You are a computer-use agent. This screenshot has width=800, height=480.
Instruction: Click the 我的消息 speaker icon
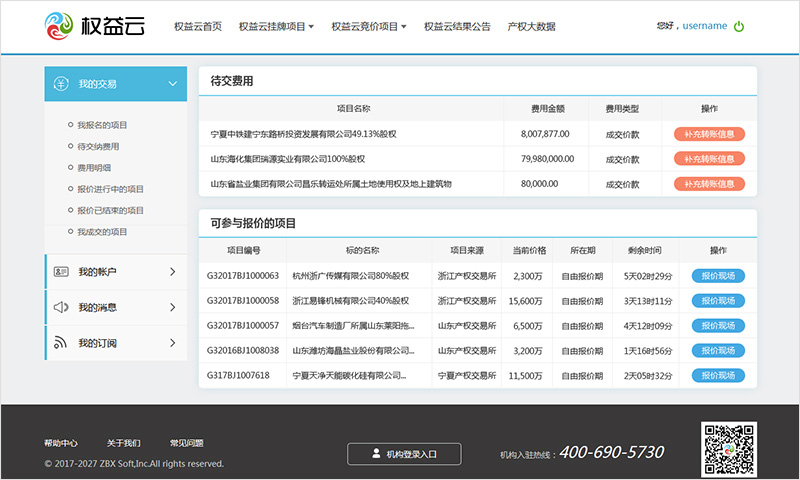pos(61,307)
